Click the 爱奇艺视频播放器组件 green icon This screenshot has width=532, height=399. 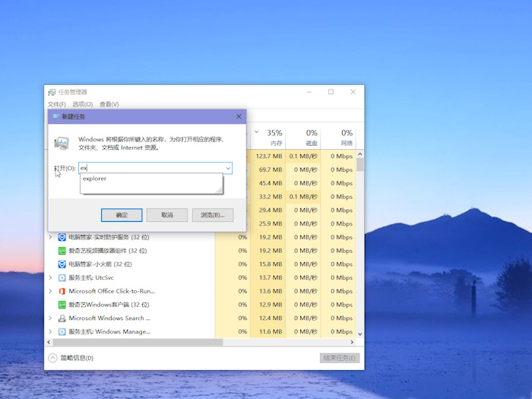pyautogui.click(x=62, y=251)
